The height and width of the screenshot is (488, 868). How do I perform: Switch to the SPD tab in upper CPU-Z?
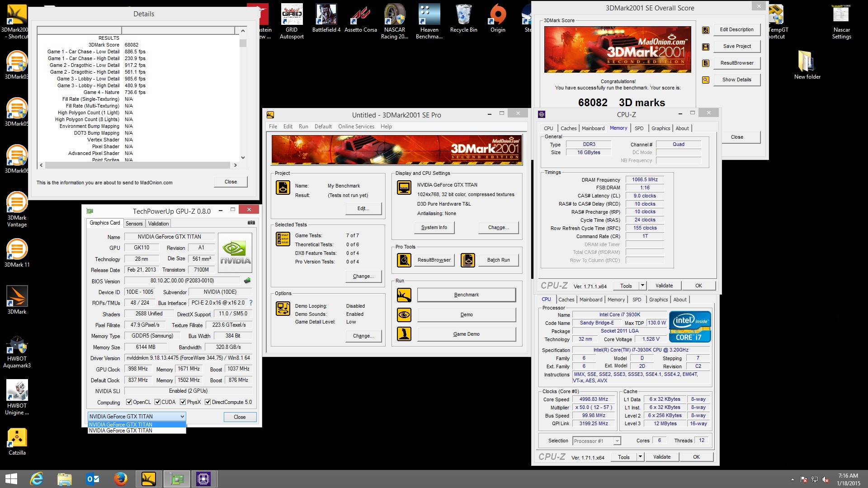tap(639, 128)
